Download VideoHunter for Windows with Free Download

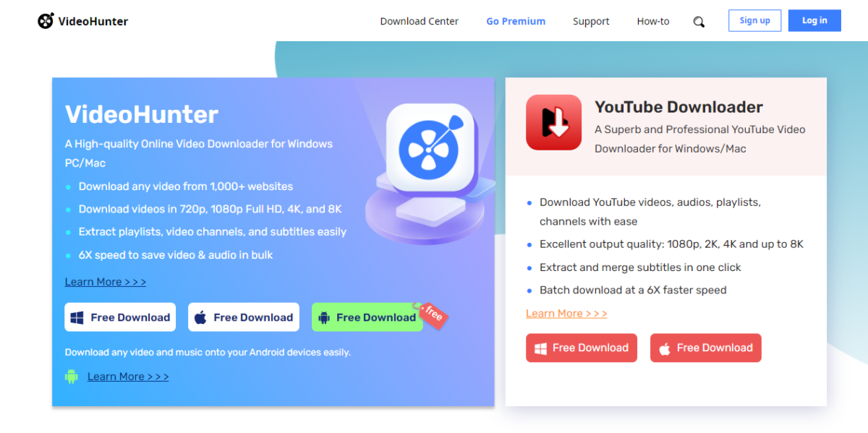120,317
